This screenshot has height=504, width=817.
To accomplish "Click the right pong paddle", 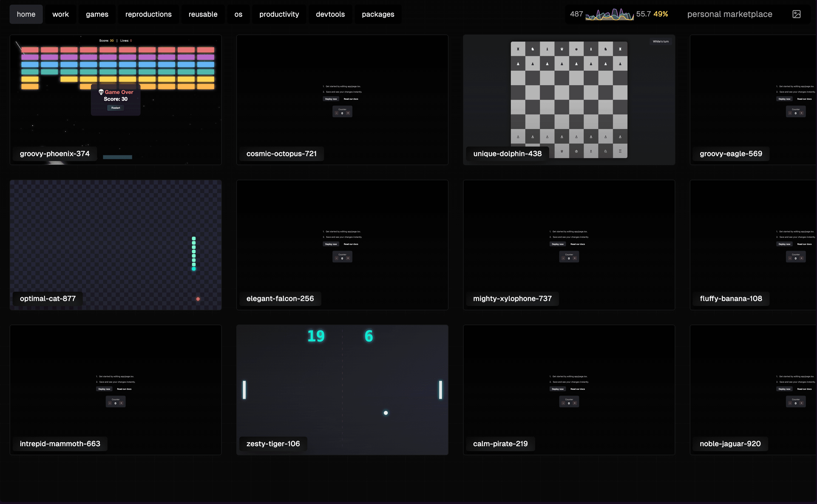I will (440, 390).
